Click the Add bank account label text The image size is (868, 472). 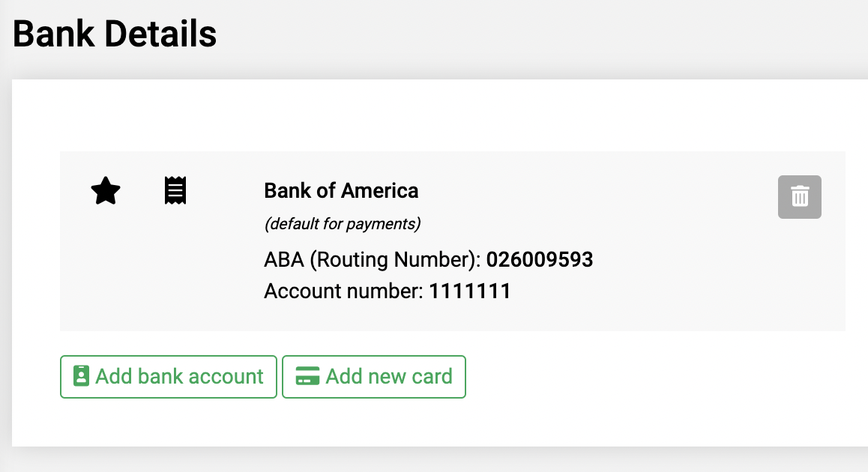point(179,376)
